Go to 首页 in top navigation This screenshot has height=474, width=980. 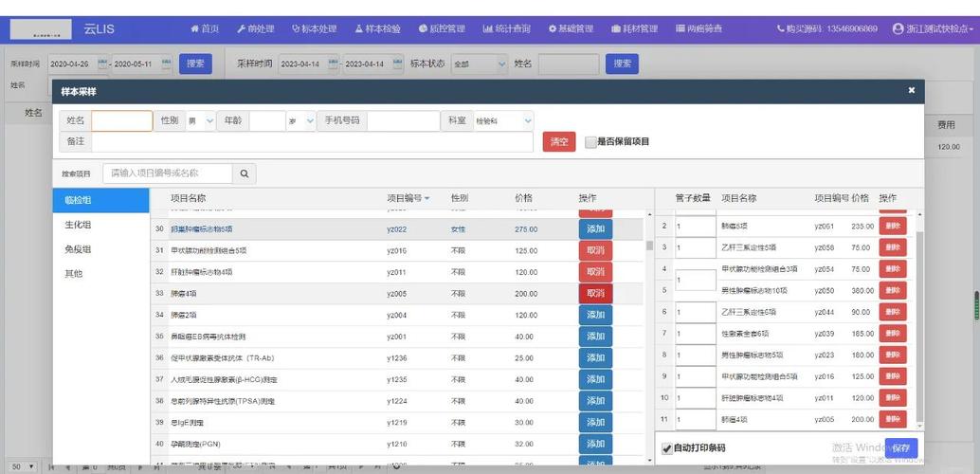205,28
